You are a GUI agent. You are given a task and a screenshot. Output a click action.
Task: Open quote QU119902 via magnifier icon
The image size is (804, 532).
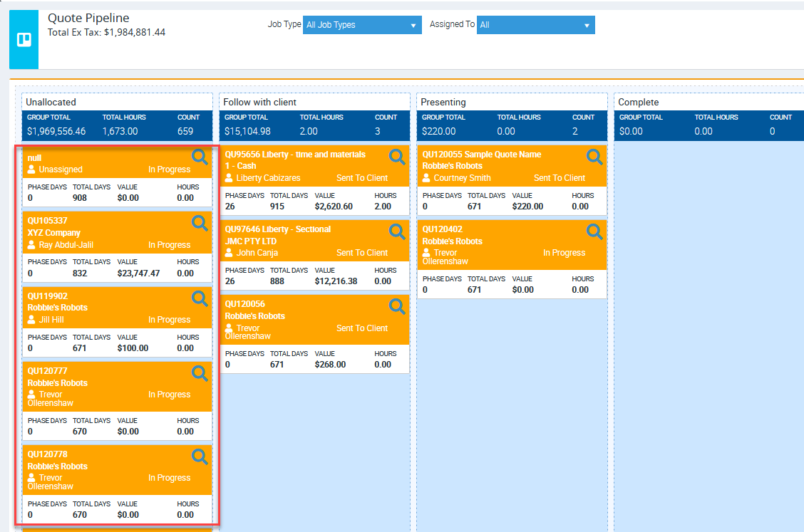pos(200,298)
